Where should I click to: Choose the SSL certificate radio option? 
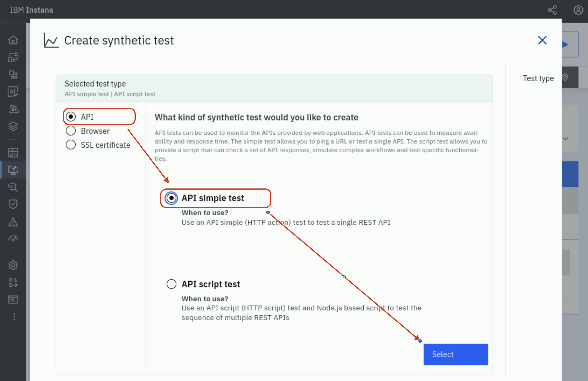click(x=71, y=145)
